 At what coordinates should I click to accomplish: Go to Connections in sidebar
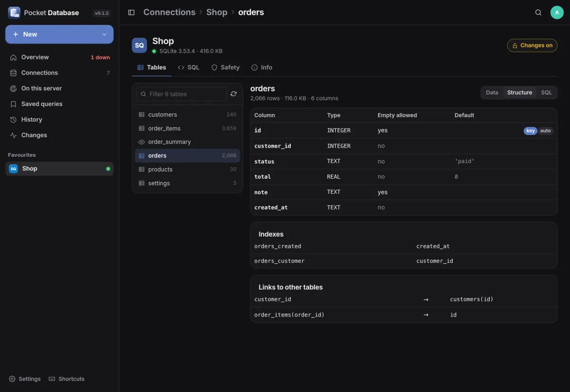coord(59,73)
